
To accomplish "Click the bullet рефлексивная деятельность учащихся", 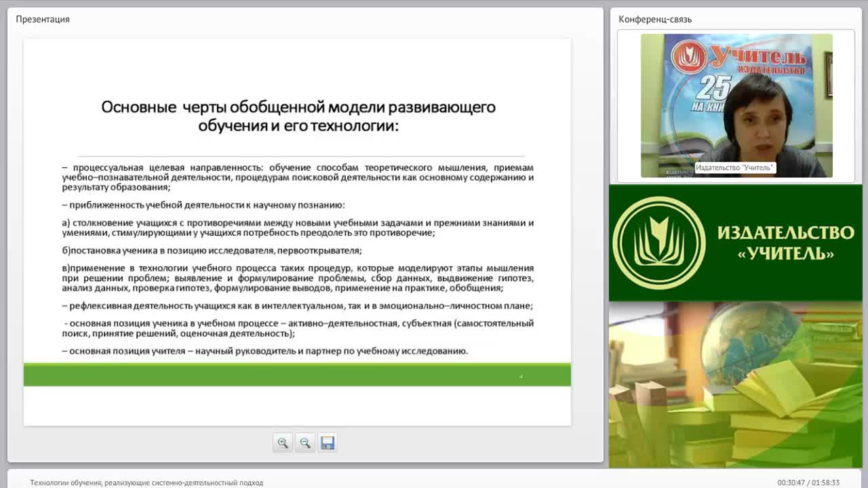I will click(x=298, y=306).
